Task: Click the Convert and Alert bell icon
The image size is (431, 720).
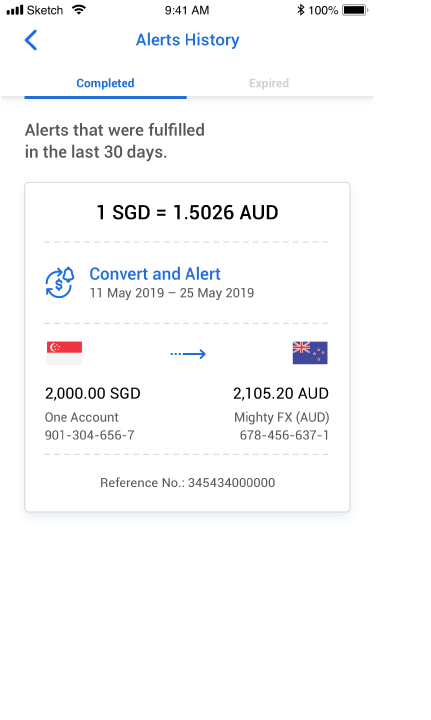Action: 60,282
